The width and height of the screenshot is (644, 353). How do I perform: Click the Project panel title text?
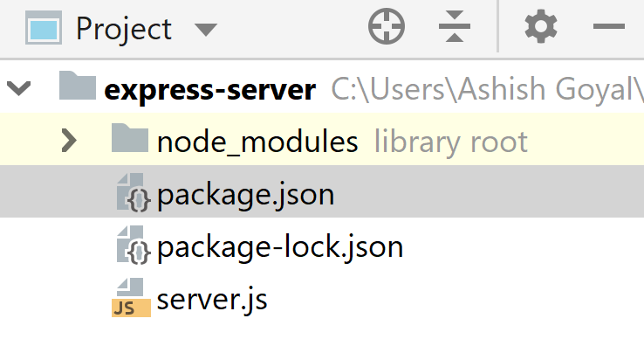click(124, 30)
